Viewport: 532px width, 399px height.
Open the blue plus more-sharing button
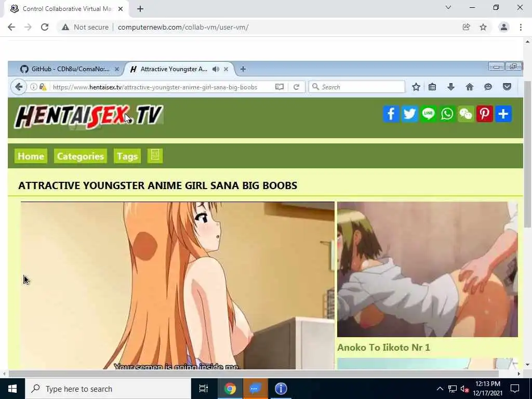coord(503,114)
